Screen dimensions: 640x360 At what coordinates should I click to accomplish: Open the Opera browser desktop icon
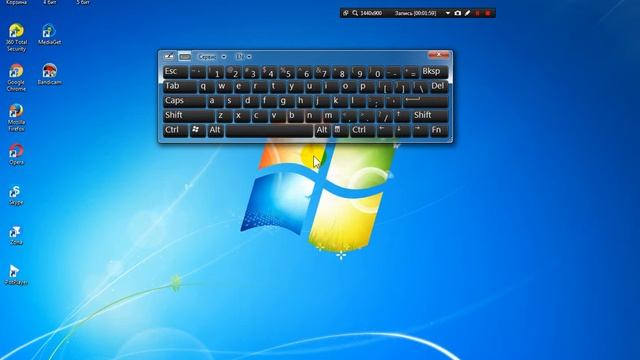point(16,154)
